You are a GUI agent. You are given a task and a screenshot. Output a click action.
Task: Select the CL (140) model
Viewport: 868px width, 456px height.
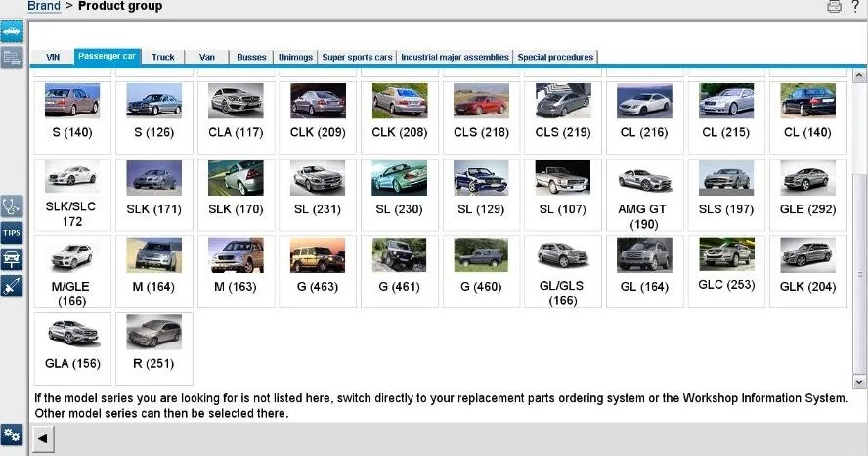[808, 116]
